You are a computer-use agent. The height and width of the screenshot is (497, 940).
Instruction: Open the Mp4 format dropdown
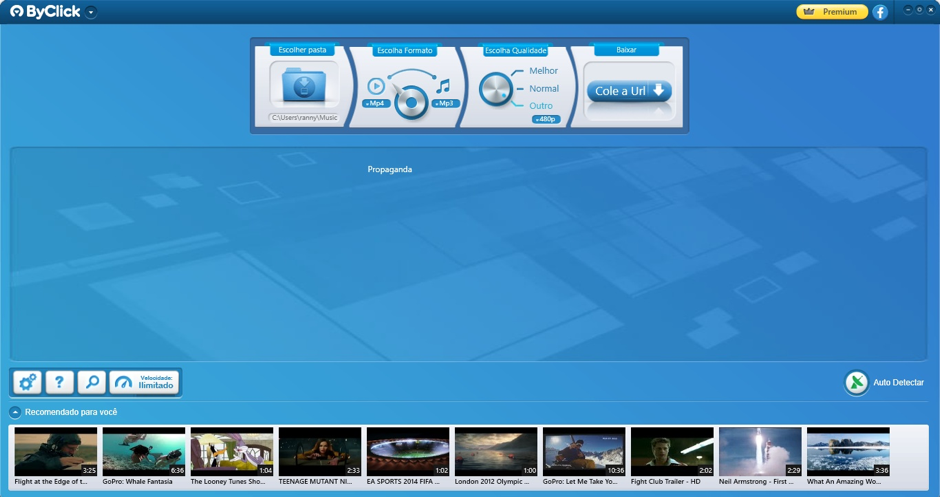pos(376,103)
